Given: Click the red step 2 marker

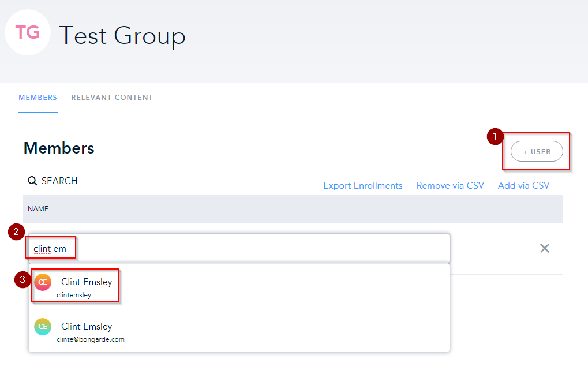Looking at the screenshot, I should tap(16, 233).
